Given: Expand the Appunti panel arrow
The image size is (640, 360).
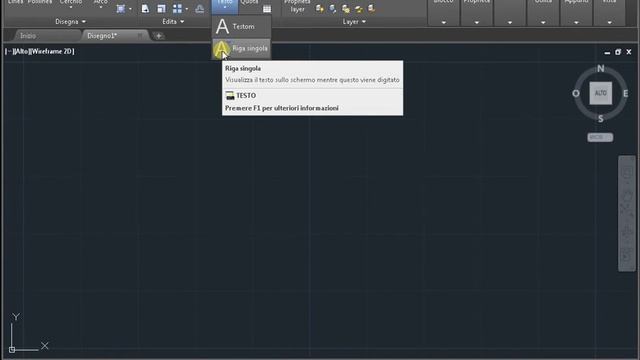Looking at the screenshot, I should [x=576, y=22].
